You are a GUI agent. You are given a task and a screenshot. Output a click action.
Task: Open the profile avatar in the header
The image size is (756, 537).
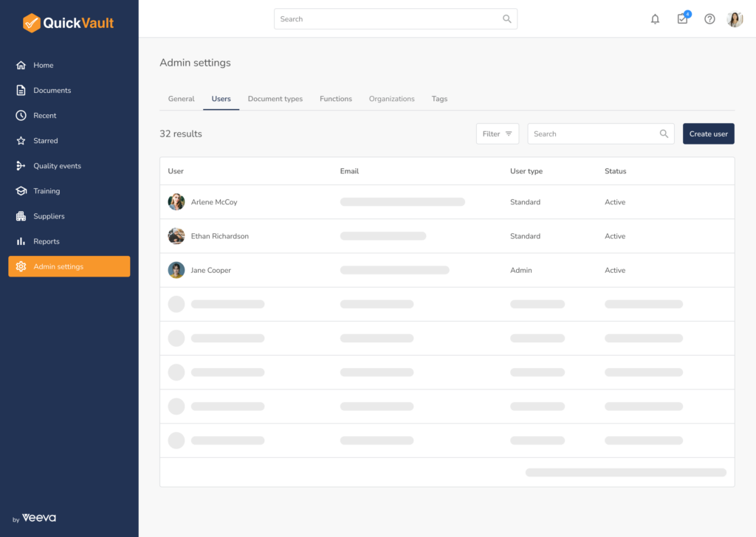pos(735,19)
